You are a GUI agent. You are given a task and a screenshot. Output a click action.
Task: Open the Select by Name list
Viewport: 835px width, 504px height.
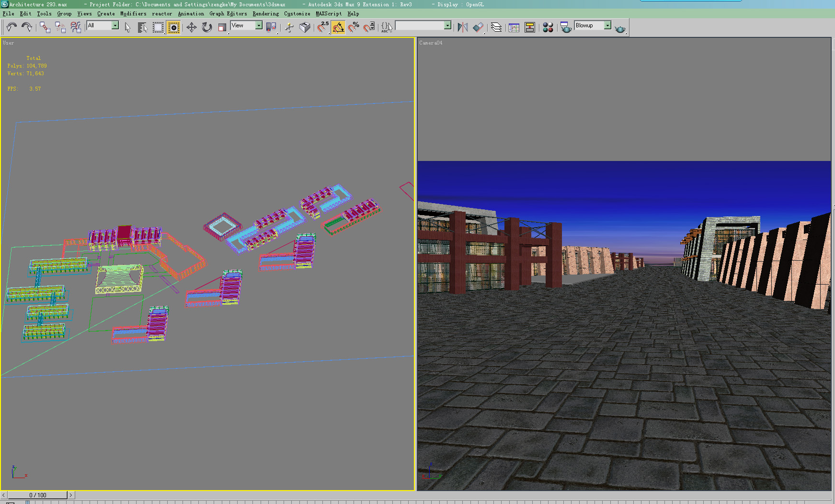click(142, 27)
